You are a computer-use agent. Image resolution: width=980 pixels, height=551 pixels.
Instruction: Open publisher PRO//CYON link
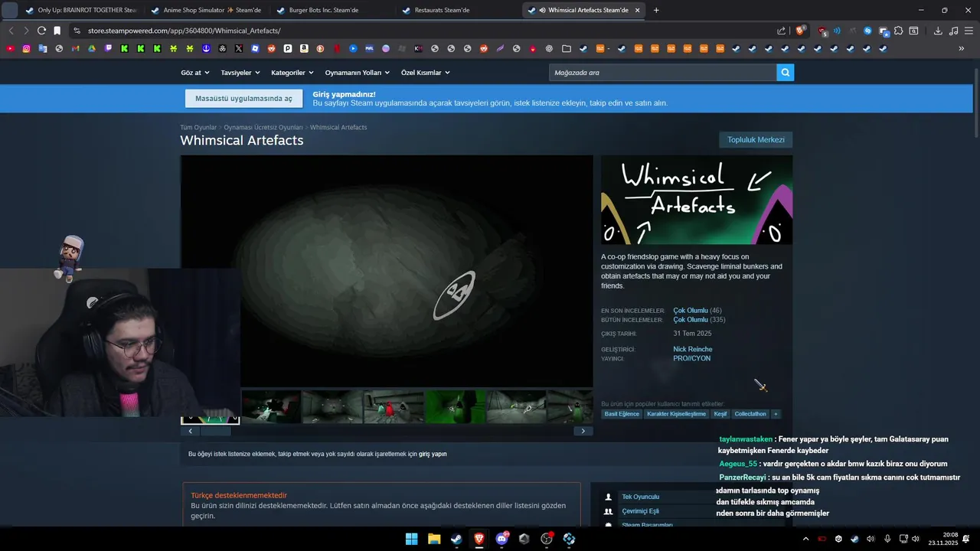tap(692, 358)
